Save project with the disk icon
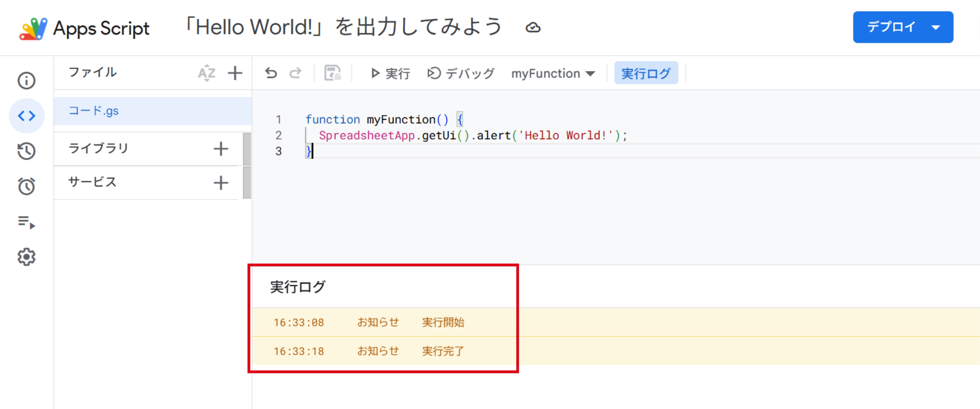 [333, 73]
